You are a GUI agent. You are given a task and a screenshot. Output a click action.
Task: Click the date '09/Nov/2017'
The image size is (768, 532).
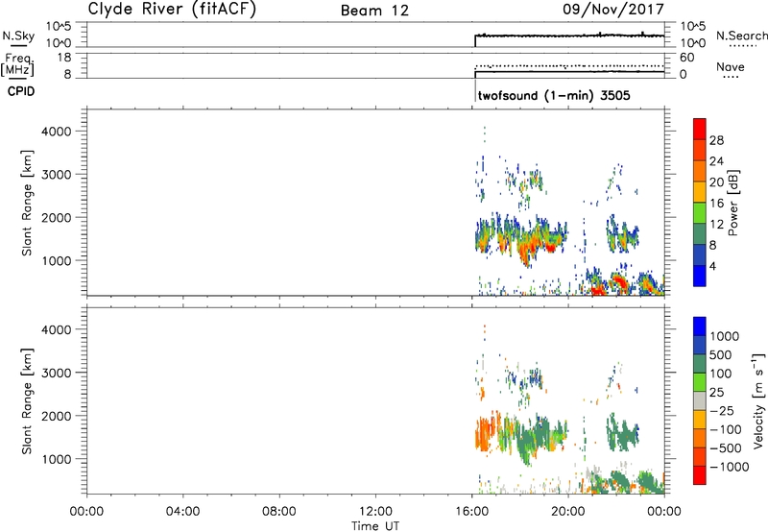point(613,9)
